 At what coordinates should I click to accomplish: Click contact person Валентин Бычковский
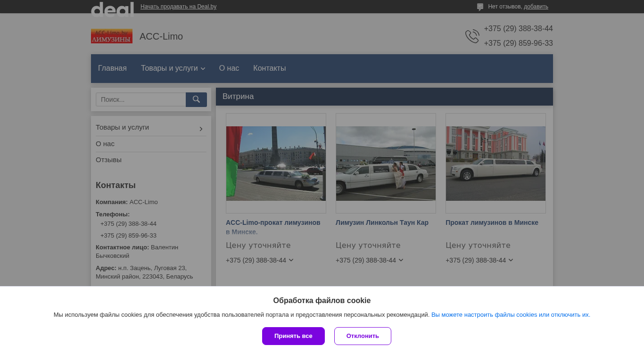[137, 252]
